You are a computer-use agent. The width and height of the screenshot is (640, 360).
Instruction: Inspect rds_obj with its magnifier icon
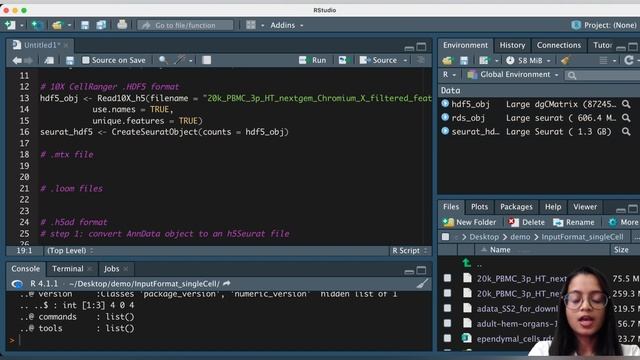click(626, 118)
